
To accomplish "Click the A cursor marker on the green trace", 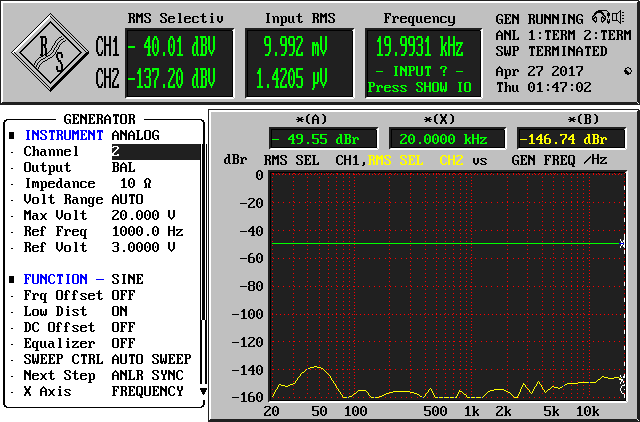I will tap(622, 244).
